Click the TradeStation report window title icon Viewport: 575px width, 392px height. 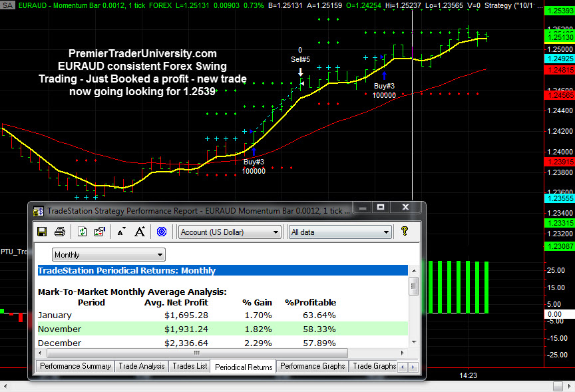[x=38, y=211]
